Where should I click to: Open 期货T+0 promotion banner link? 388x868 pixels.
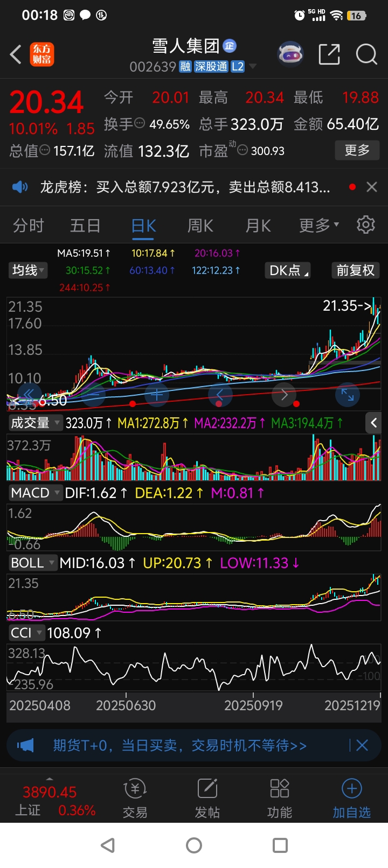coord(179,745)
